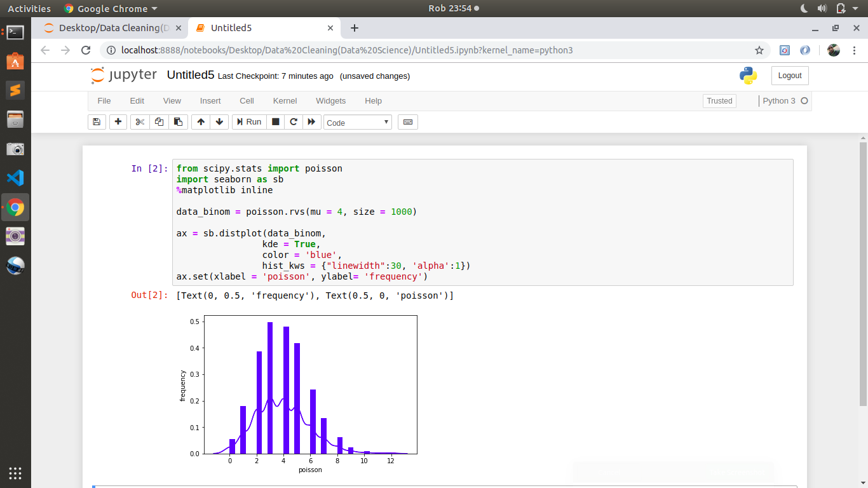
Task: Paste cells below using the clipboard icon
Action: click(x=178, y=122)
